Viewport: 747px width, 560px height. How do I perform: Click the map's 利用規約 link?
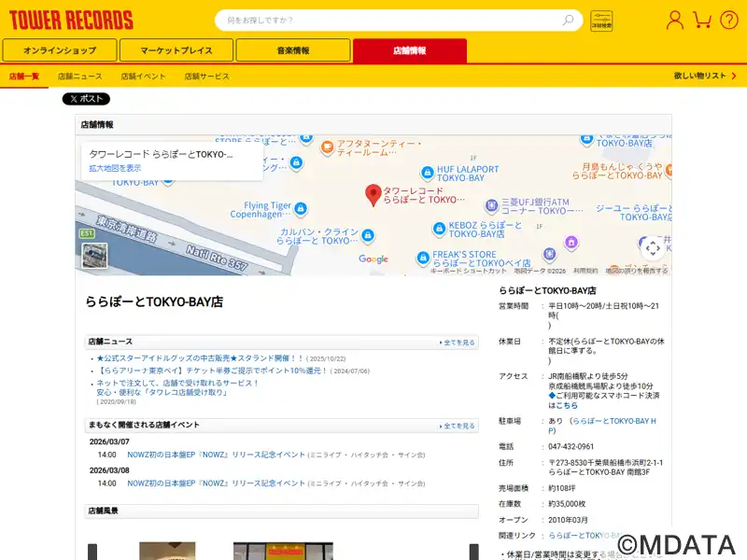[585, 271]
